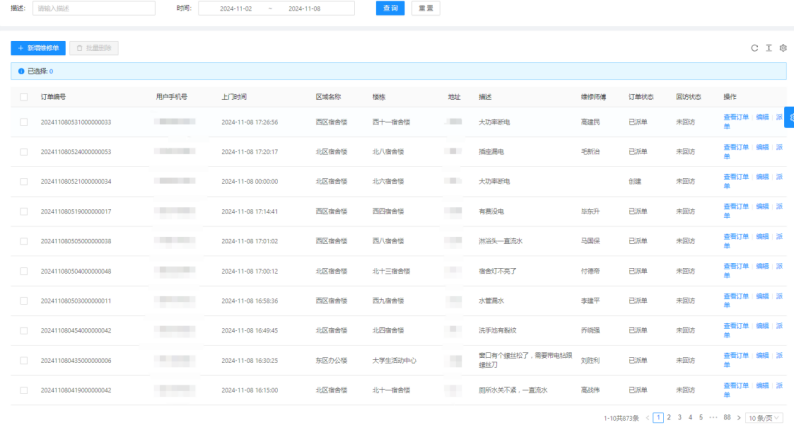Open the table density (row height) icon
The width and height of the screenshot is (794, 425).
pyautogui.click(x=769, y=47)
